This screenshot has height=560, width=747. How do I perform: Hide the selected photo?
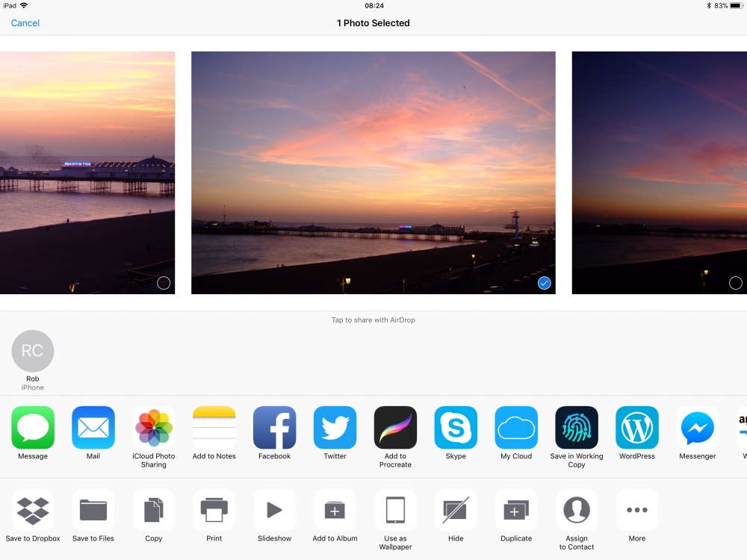click(x=456, y=511)
